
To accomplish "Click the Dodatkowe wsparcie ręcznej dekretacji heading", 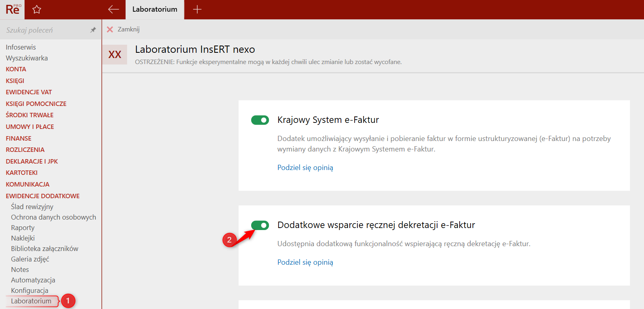I will (x=376, y=225).
